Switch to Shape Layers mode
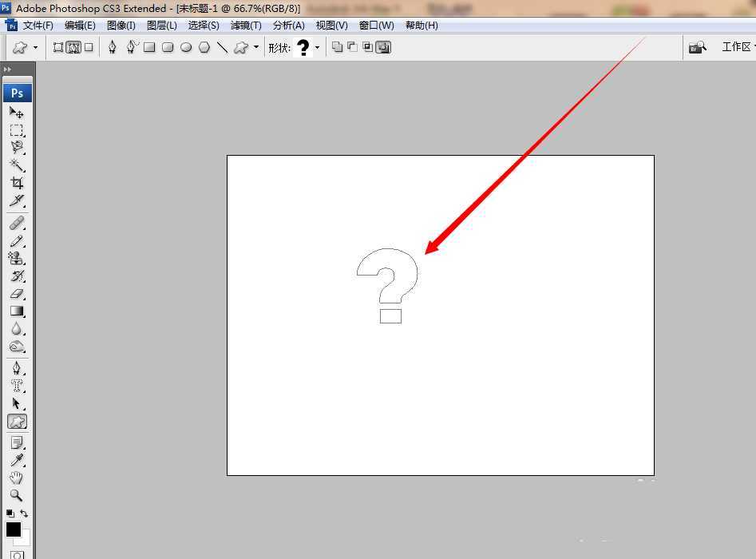Image resolution: width=756 pixels, height=559 pixels. 58,47
